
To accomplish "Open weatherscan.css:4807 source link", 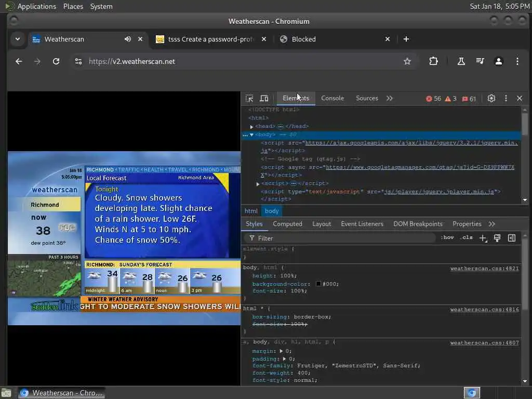I will click(484, 343).
